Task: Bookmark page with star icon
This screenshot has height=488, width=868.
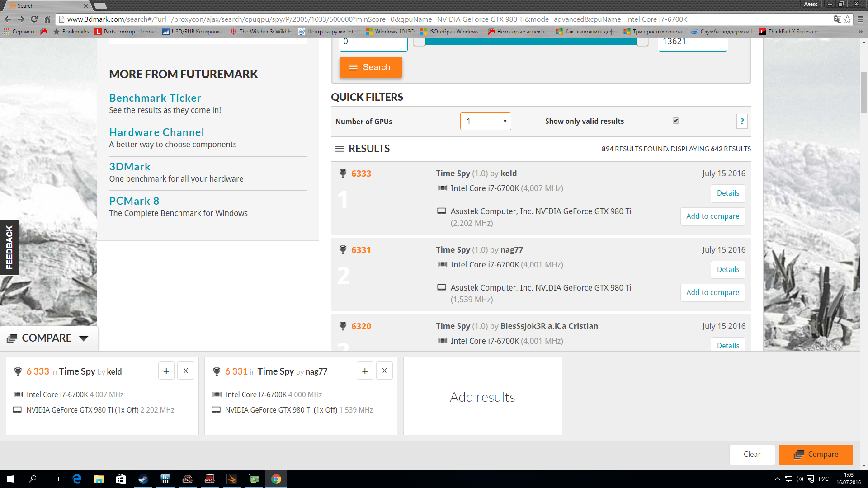Action: tap(848, 19)
